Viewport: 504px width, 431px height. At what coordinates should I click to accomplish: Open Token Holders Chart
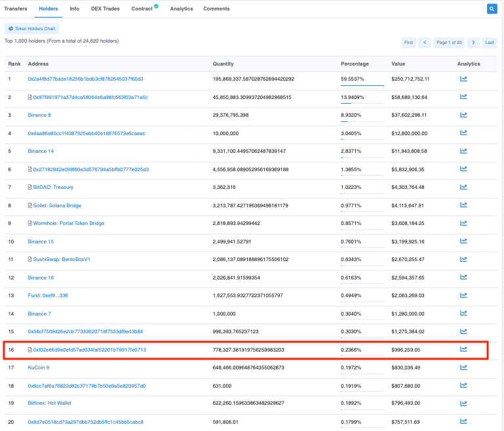(32, 29)
